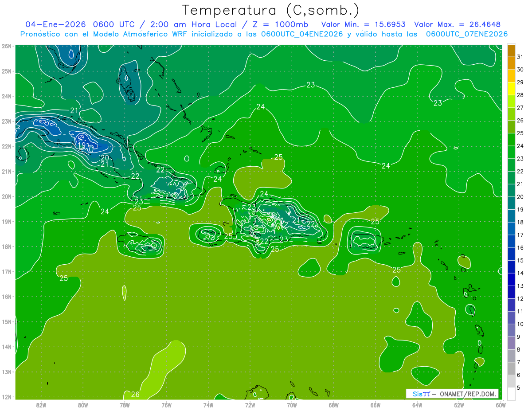Image resolution: width=532 pixels, height=411 pixels.
Task: Click the '19' contour label over Cuba
Action: [x=82, y=145]
